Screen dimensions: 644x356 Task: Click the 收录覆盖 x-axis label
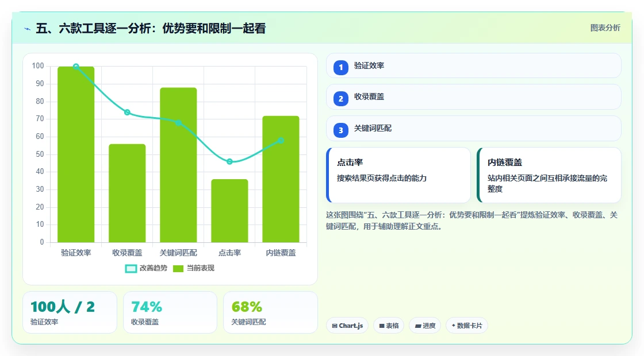click(x=127, y=253)
